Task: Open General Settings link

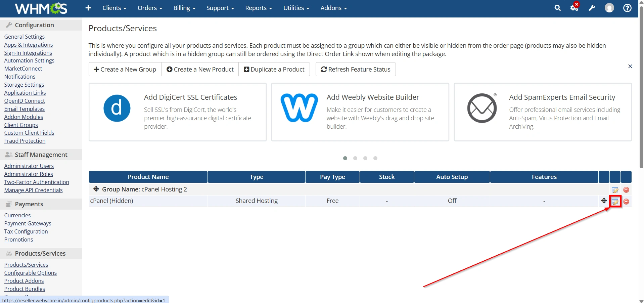Action: tap(25, 37)
